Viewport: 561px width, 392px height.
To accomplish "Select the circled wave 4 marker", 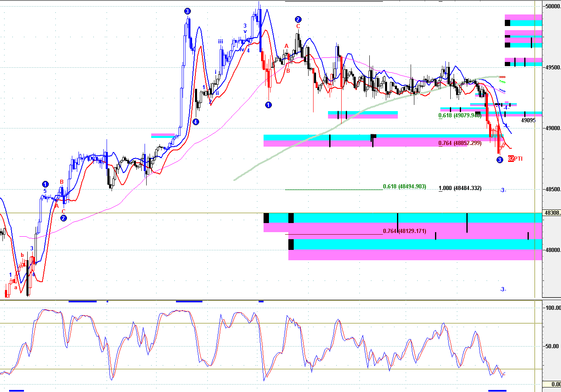I will click(x=196, y=122).
